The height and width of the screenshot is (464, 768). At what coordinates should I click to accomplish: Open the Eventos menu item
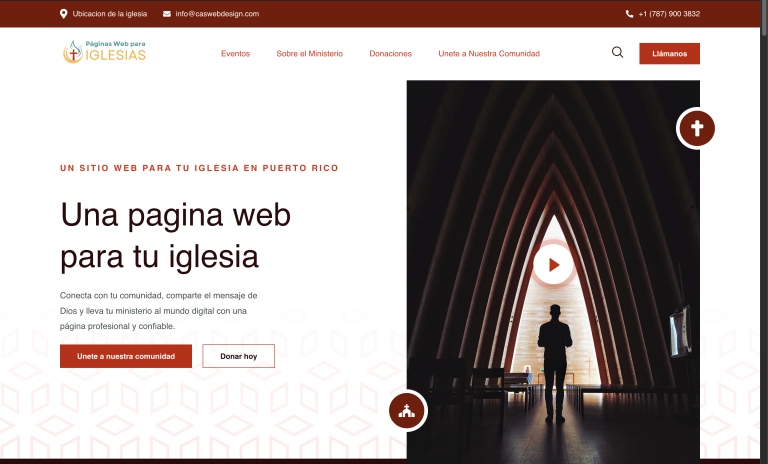(235, 53)
